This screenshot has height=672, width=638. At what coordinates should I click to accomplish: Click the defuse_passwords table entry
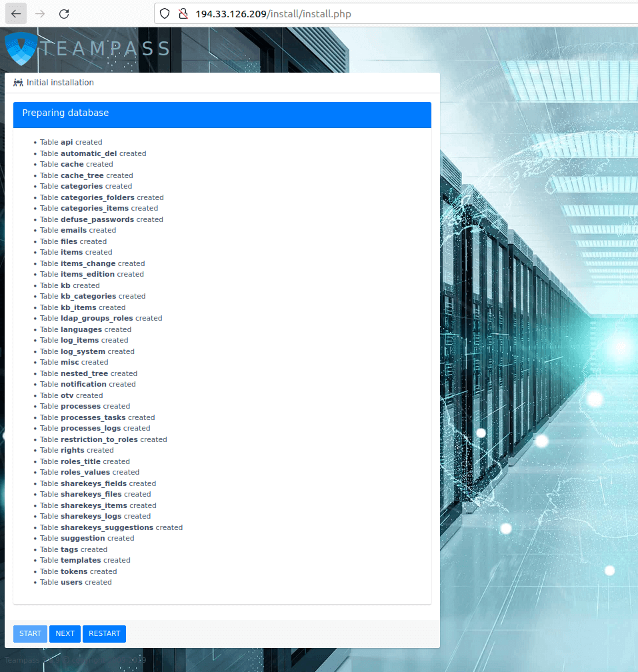pos(101,219)
